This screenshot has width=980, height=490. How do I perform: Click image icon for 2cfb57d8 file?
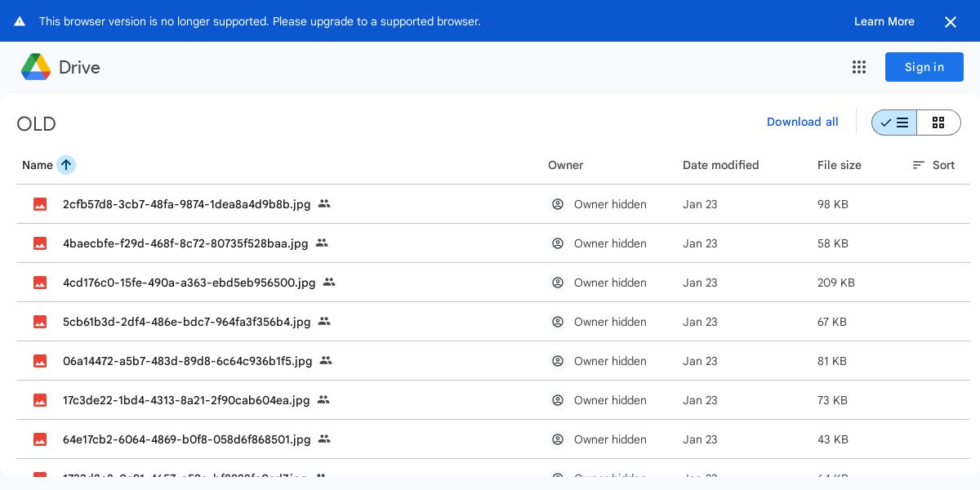(40, 204)
